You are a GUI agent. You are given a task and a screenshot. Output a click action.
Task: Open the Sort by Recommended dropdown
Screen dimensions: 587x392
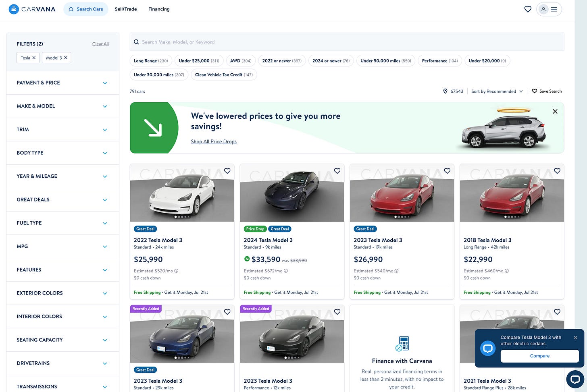[497, 91]
